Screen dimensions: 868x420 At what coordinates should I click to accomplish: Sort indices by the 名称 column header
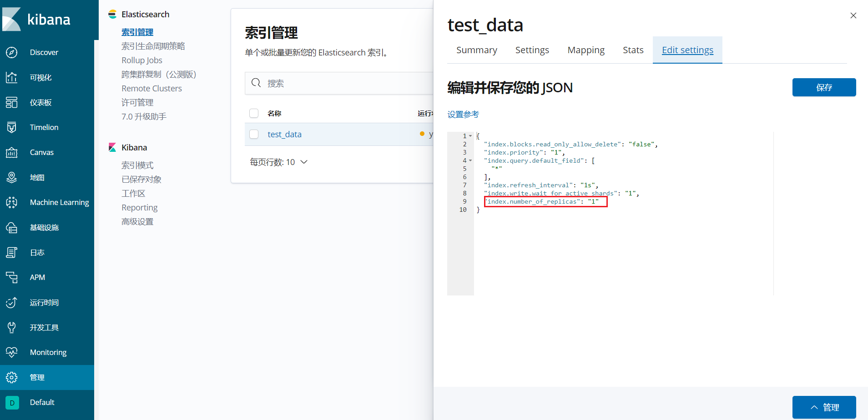[x=274, y=113]
